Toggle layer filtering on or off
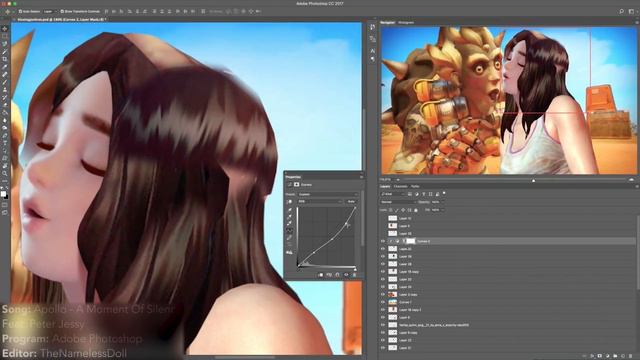640x360 pixels. 444,193
